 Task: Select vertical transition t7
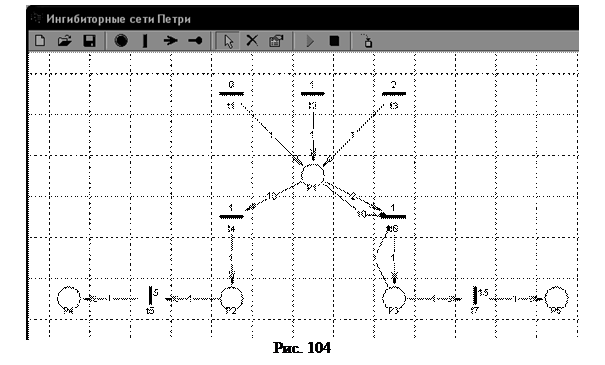(x=475, y=296)
